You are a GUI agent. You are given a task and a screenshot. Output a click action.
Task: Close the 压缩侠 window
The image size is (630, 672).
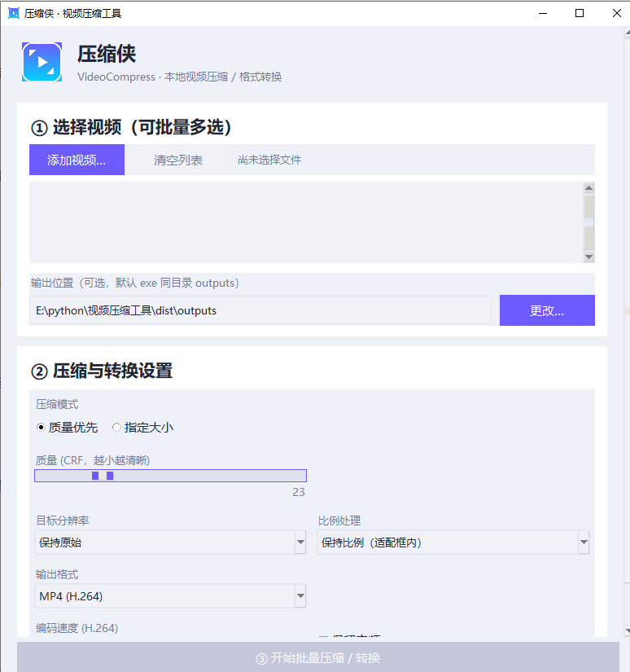tap(616, 13)
